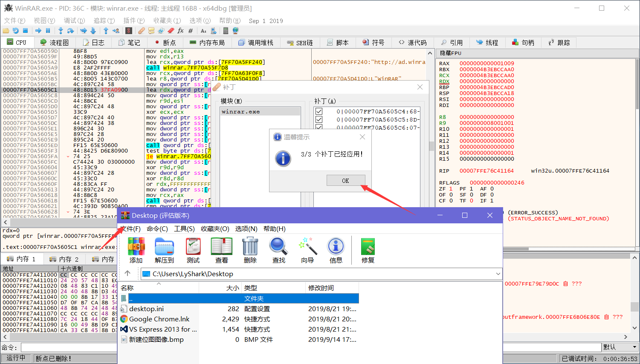
Task: Switch to 内存 2 dump tab
Action: (64, 259)
